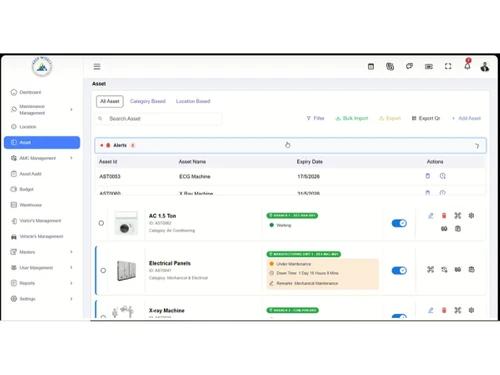Select the highlighted Asset sidebar item
The height and width of the screenshot is (375, 500).
point(42,142)
